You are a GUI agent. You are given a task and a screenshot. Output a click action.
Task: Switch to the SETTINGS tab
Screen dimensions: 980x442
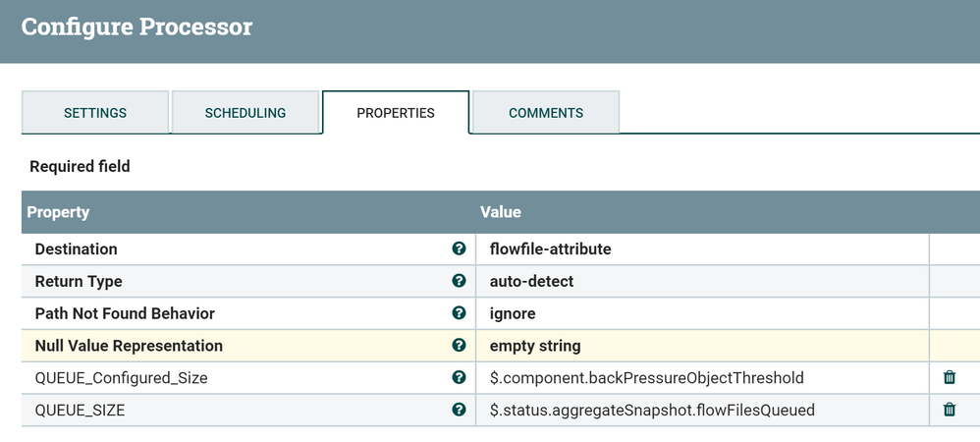[x=95, y=113]
